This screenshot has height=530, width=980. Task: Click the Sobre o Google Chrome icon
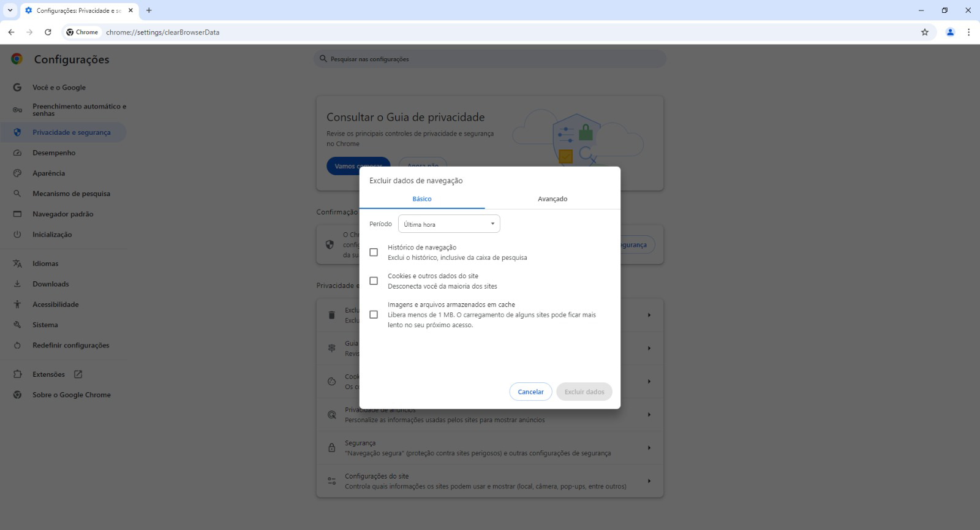tap(17, 395)
